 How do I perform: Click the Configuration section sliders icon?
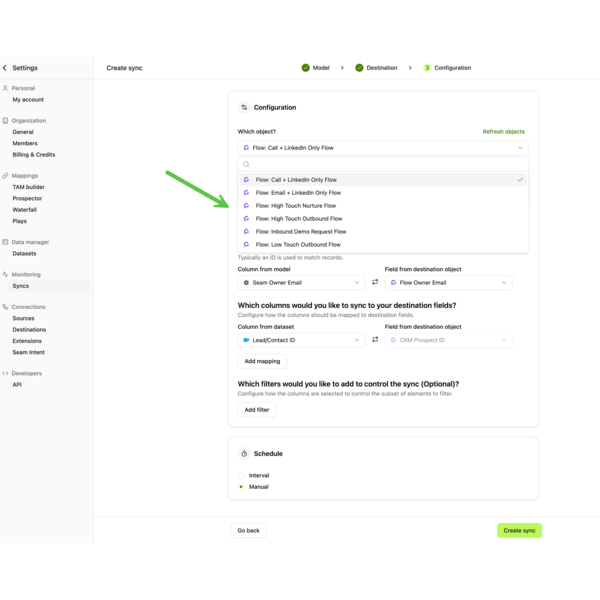click(x=244, y=107)
